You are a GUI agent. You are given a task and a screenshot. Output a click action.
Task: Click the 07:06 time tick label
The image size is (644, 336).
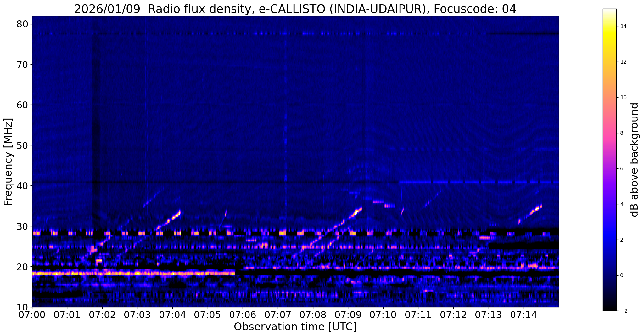tap(243, 315)
